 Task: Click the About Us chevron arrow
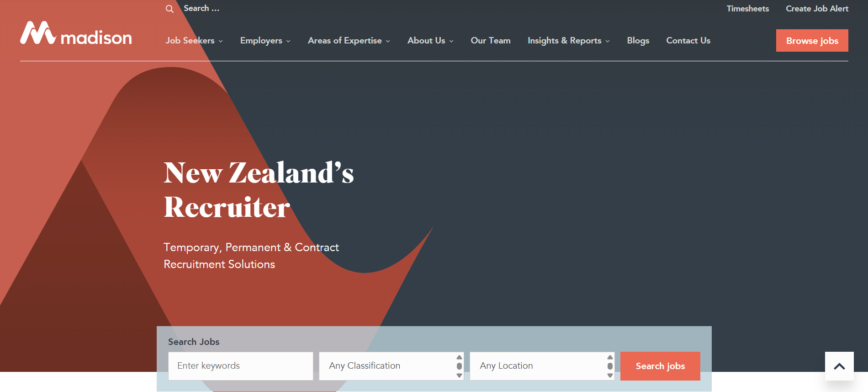coord(451,41)
